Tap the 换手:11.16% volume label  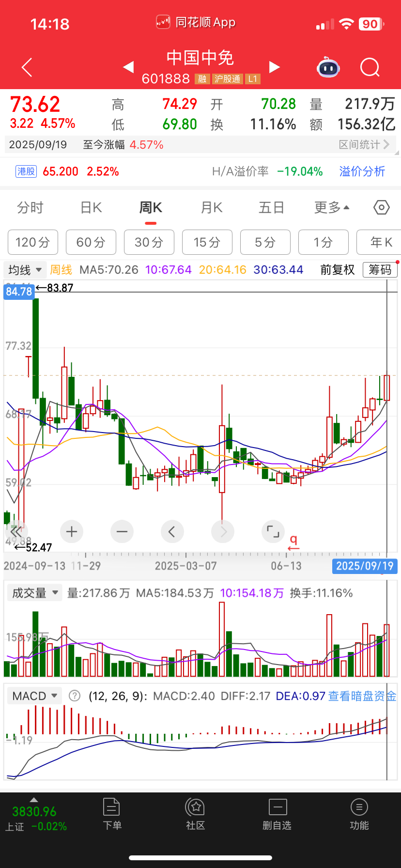click(321, 593)
